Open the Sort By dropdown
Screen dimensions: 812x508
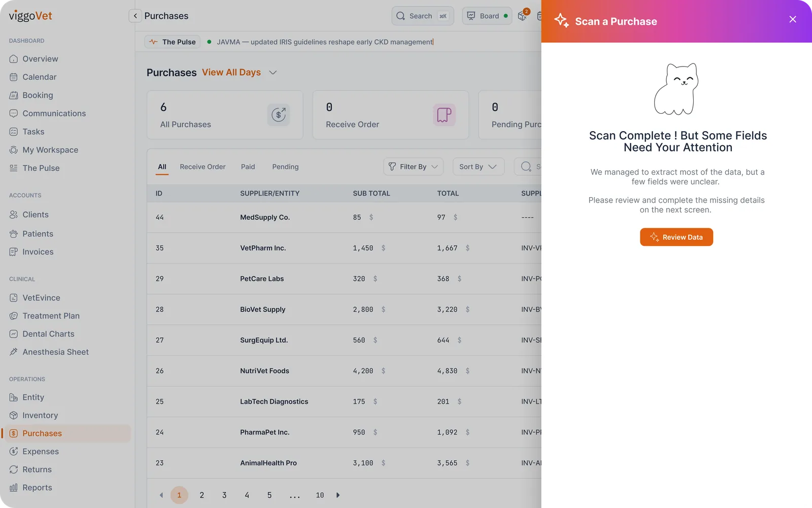coord(478,167)
